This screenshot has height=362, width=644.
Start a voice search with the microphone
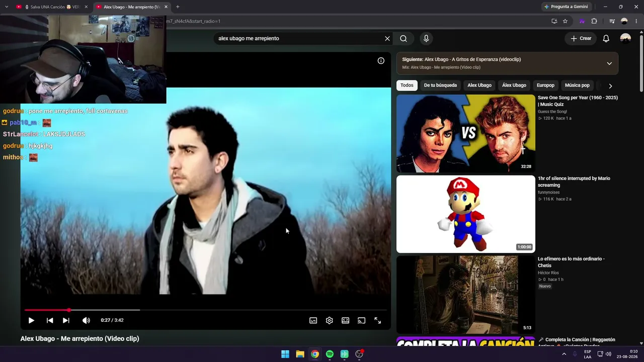coord(426,38)
